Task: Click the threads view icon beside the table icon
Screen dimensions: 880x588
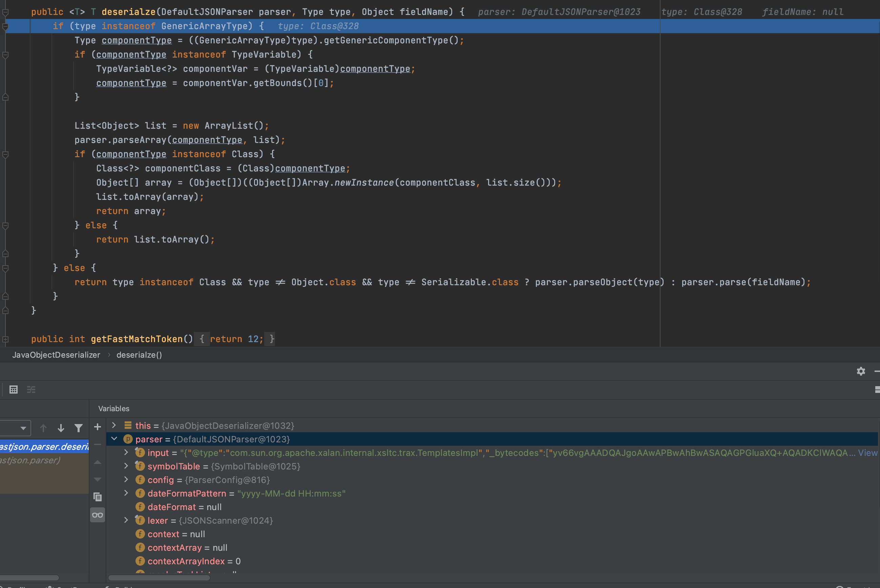Action: [x=31, y=390]
